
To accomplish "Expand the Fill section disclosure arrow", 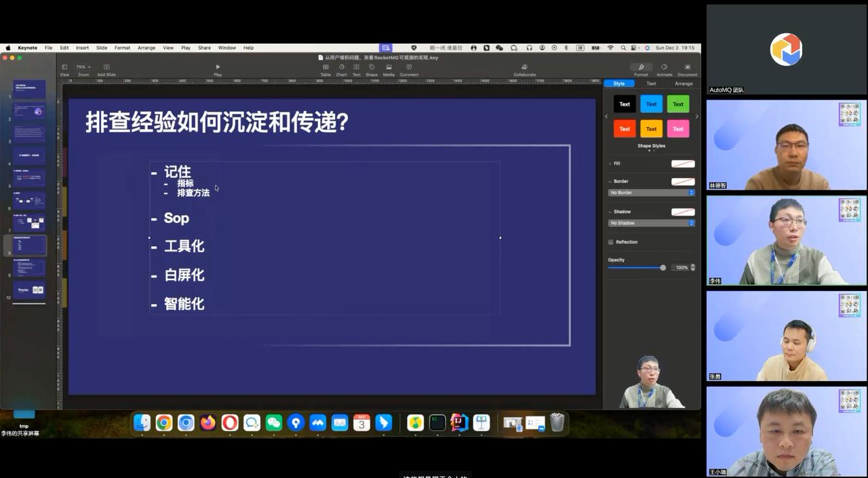I will 610,163.
